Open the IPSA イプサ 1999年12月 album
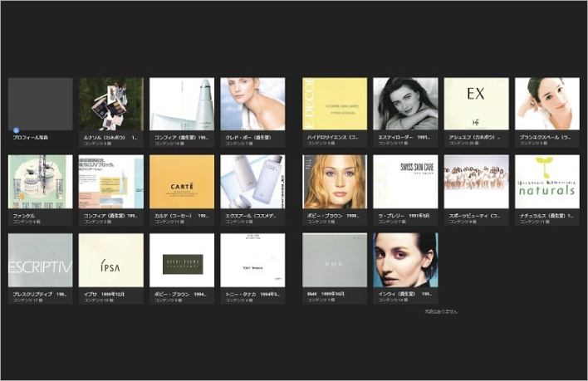The height and width of the screenshot is (381, 588). coord(111,261)
